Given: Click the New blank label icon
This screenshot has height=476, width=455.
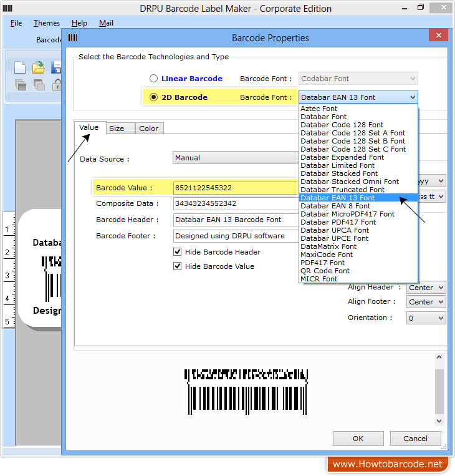Looking at the screenshot, I should 20,67.
